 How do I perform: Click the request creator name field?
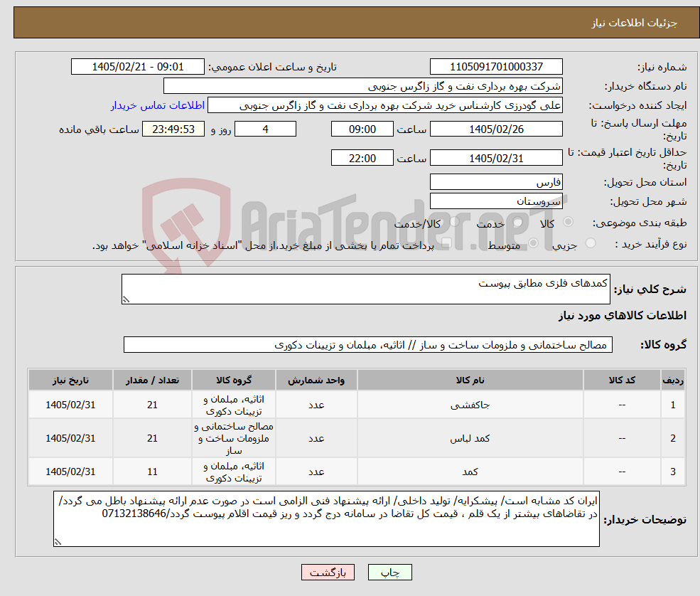pyautogui.click(x=384, y=105)
